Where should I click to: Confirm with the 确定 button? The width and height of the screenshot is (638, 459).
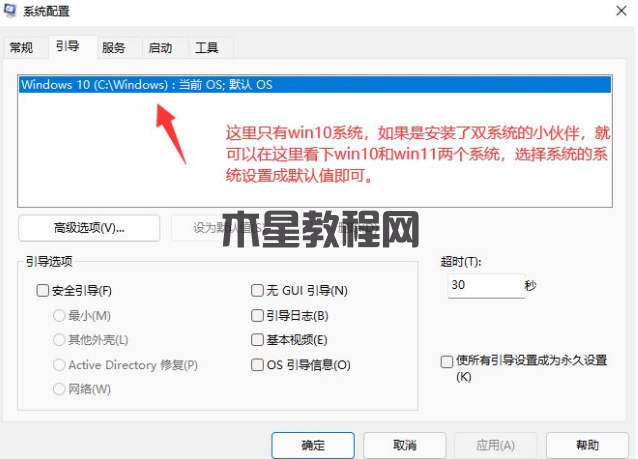tap(313, 445)
